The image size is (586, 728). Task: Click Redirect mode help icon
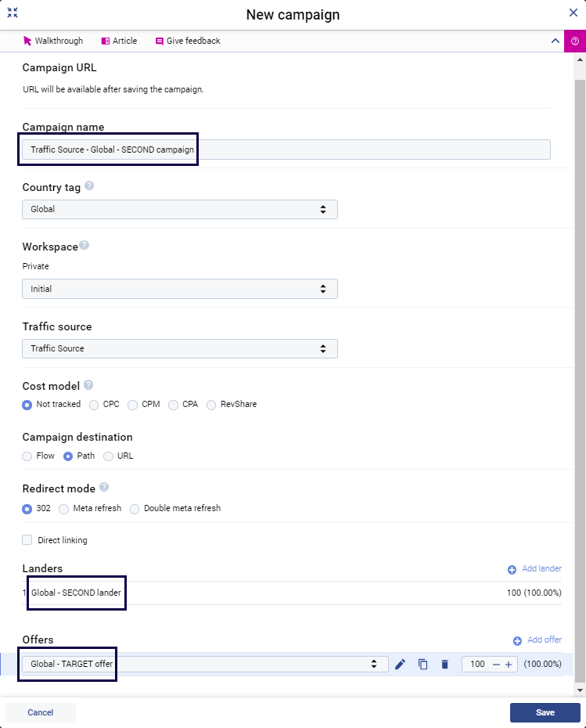click(104, 487)
